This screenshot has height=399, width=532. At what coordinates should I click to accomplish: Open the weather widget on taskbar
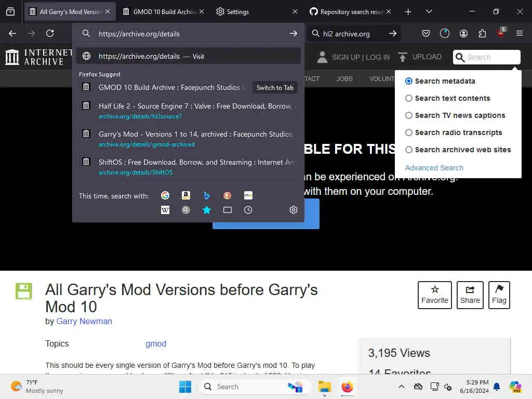coord(37,387)
